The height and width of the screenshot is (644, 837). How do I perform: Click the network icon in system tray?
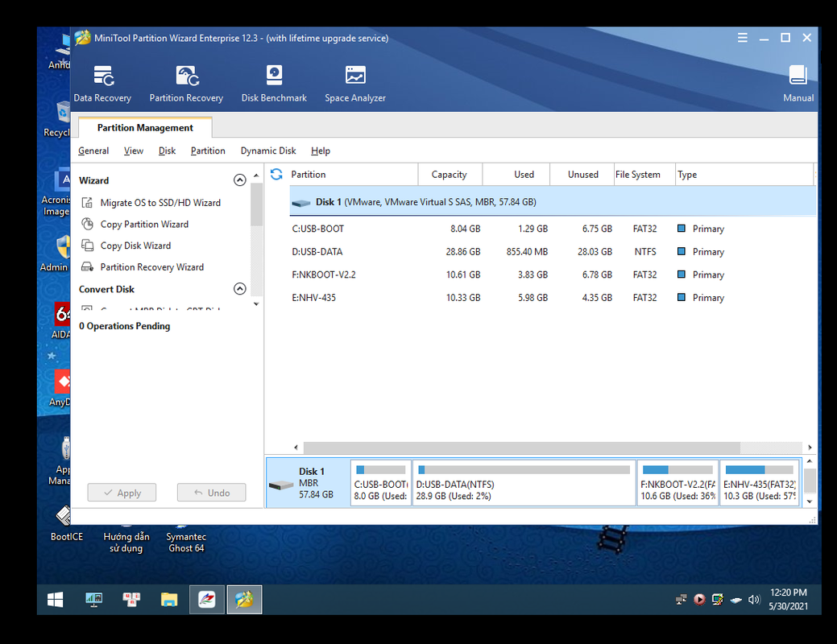coord(682,599)
